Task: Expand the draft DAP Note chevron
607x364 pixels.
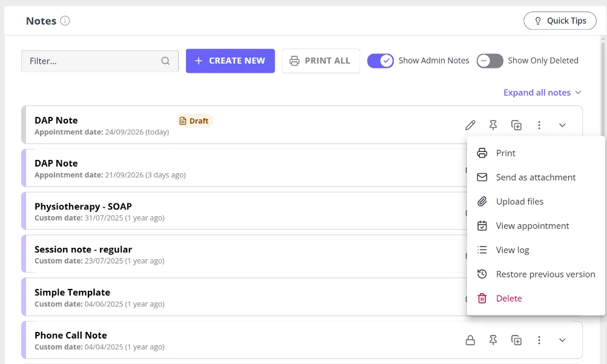Action: click(563, 125)
